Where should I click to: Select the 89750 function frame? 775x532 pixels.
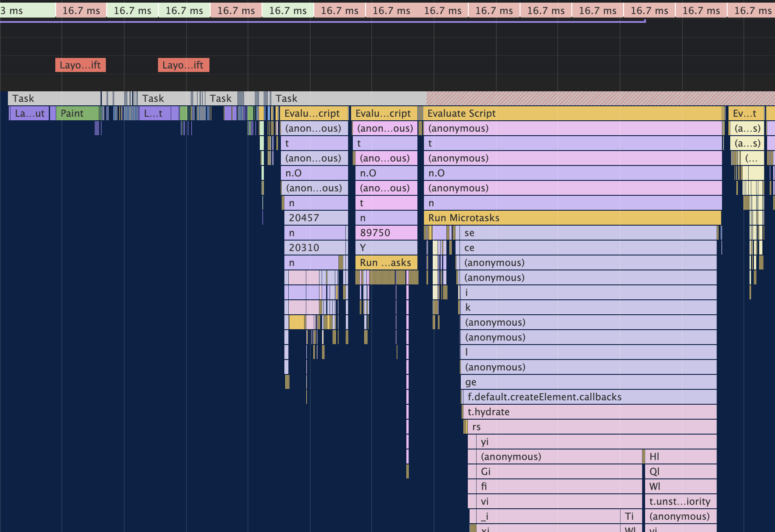point(386,233)
